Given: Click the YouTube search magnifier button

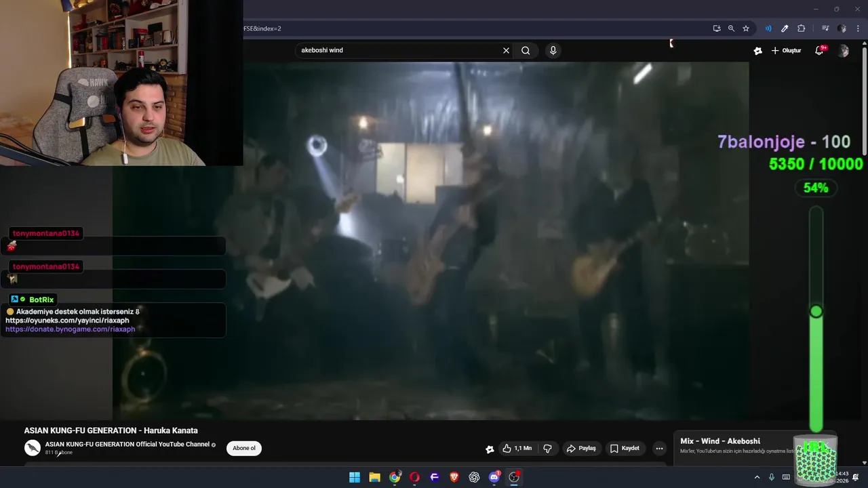Looking at the screenshot, I should 526,50.
